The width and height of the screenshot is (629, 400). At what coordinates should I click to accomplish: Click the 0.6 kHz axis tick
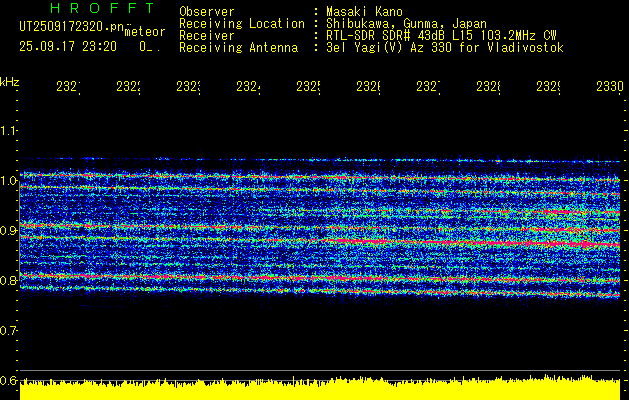click(x=8, y=380)
